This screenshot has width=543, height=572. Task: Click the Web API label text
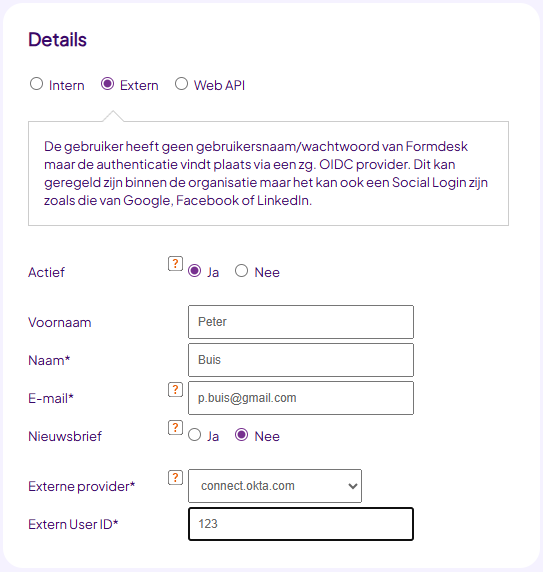[x=219, y=85]
